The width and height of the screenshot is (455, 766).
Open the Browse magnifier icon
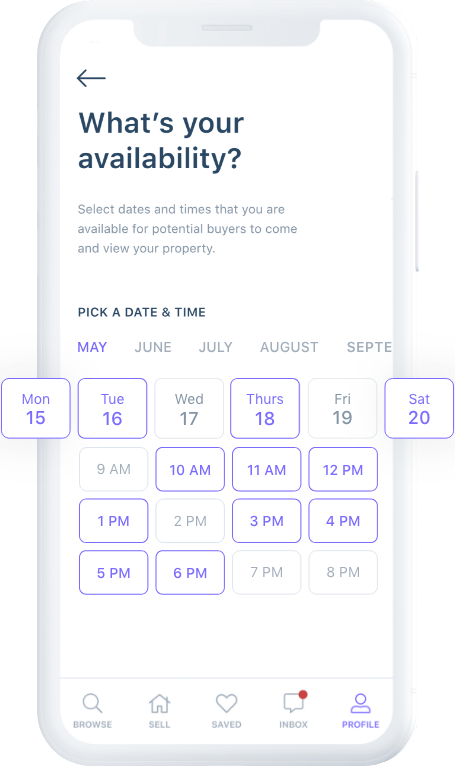(92, 703)
